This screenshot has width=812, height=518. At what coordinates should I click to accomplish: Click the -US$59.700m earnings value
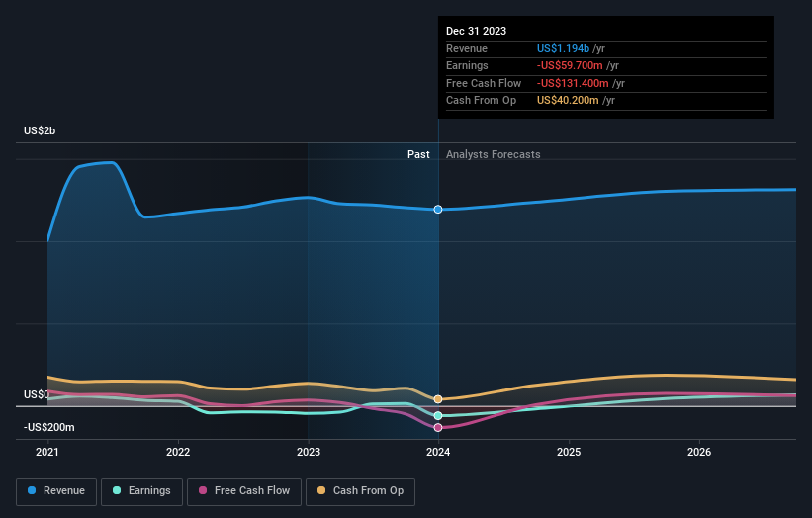(570, 65)
